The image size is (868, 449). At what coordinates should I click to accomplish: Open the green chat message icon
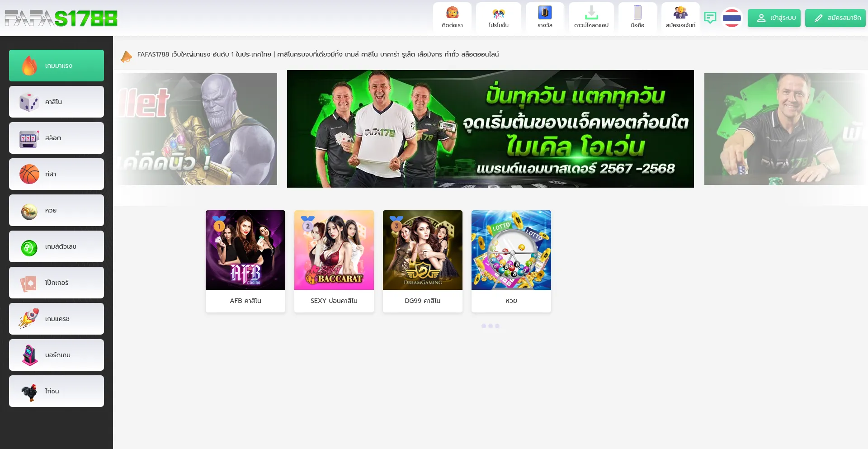pos(710,18)
